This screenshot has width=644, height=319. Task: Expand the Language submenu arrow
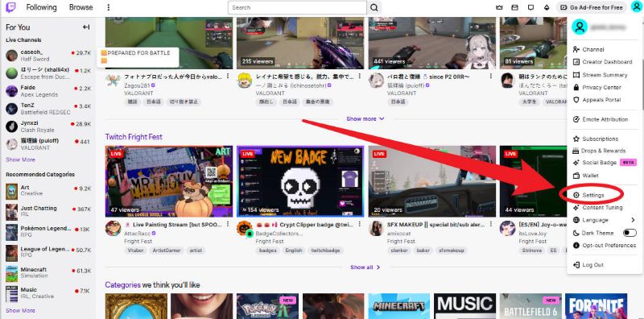tap(633, 221)
